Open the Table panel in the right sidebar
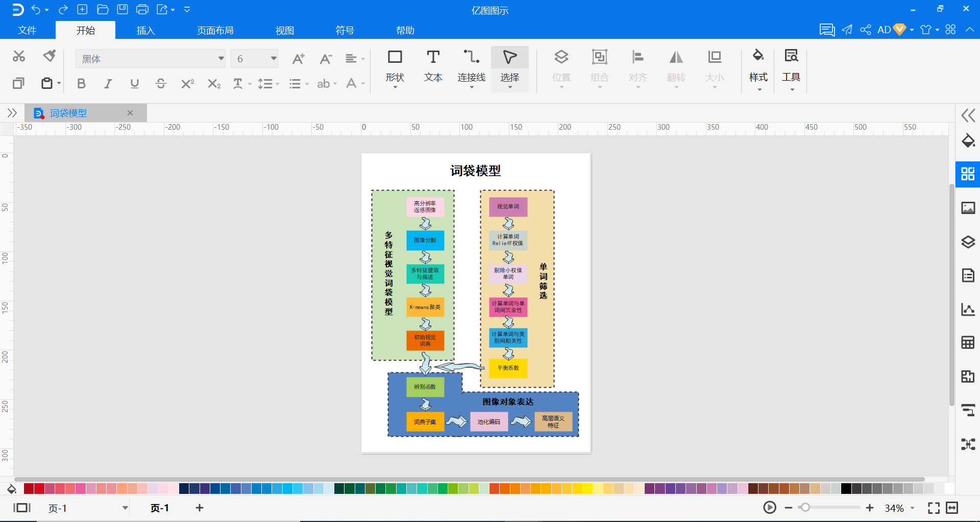Viewport: 980px width, 522px height. [968, 342]
